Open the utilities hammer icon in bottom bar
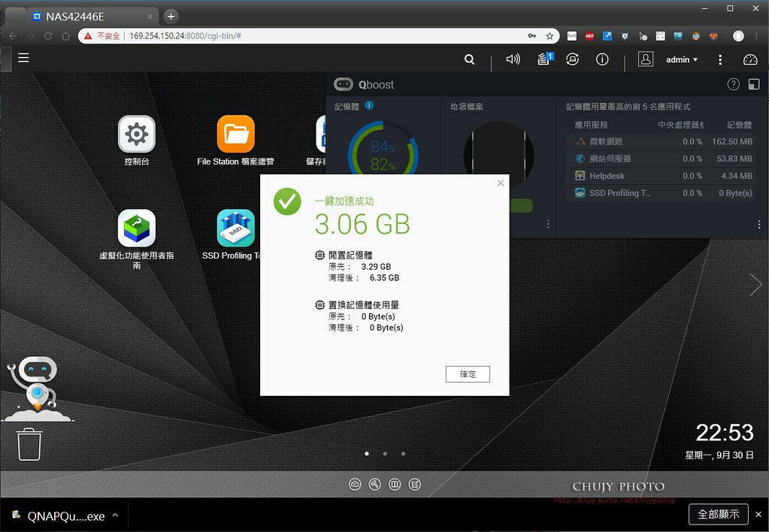 (x=374, y=485)
